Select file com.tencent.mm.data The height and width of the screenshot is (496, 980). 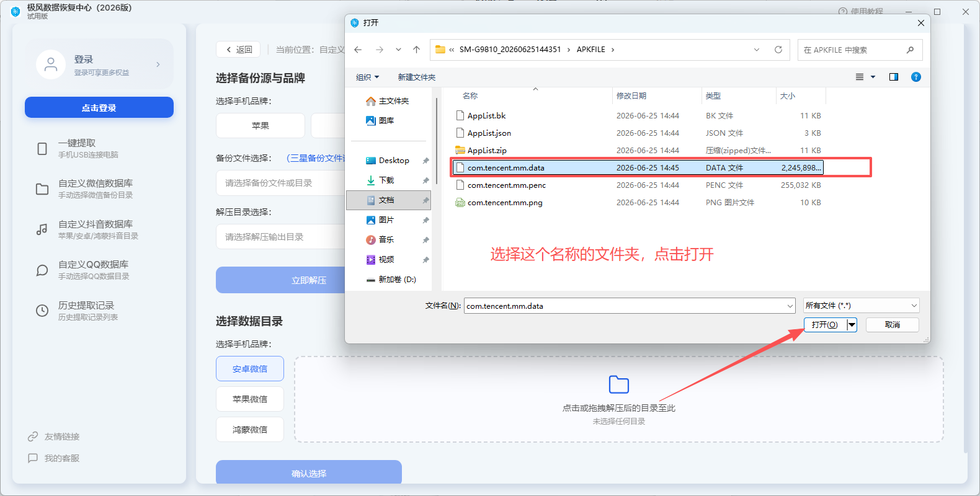coord(639,168)
